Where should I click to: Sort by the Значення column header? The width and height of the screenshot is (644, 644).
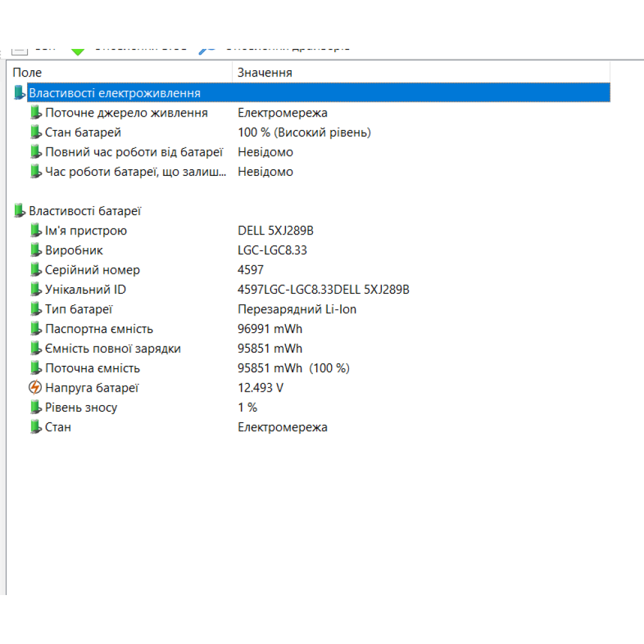[x=421, y=72]
